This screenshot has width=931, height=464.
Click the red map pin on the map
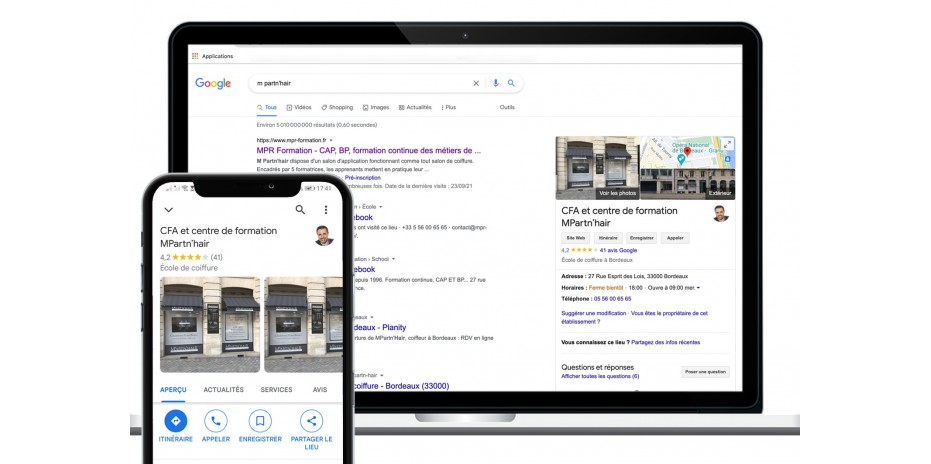click(687, 151)
